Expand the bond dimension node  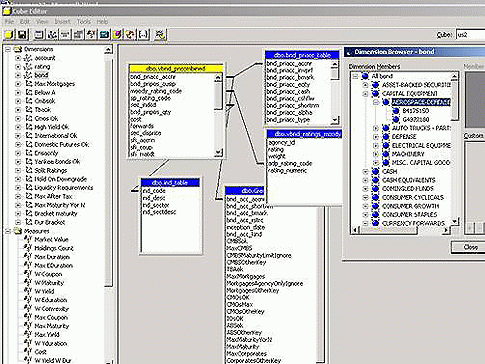18,75
